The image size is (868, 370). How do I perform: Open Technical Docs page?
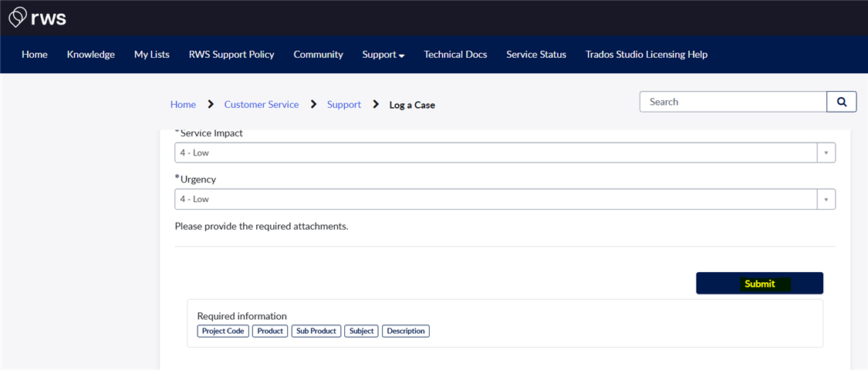click(455, 55)
